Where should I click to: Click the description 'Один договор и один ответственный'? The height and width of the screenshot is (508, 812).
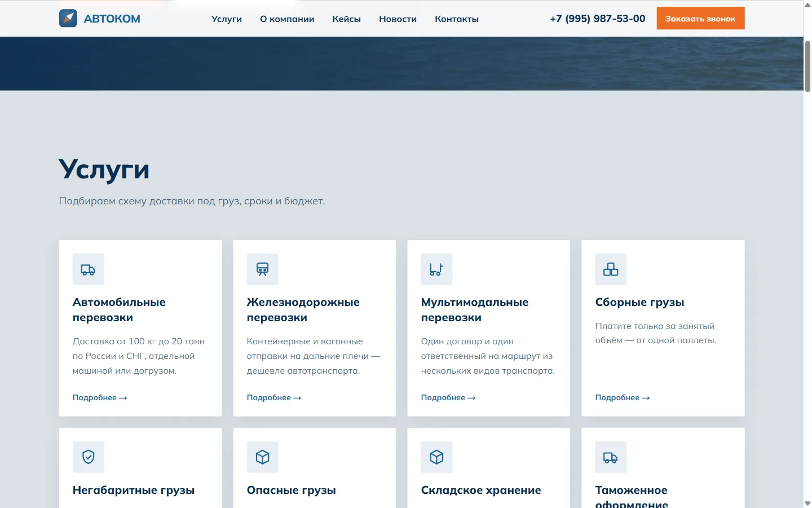pos(488,356)
